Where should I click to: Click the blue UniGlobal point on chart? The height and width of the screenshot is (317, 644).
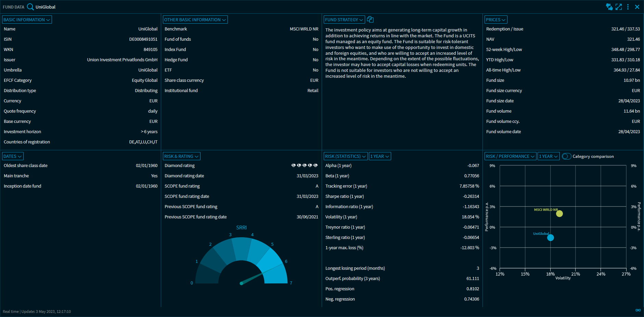coord(550,238)
